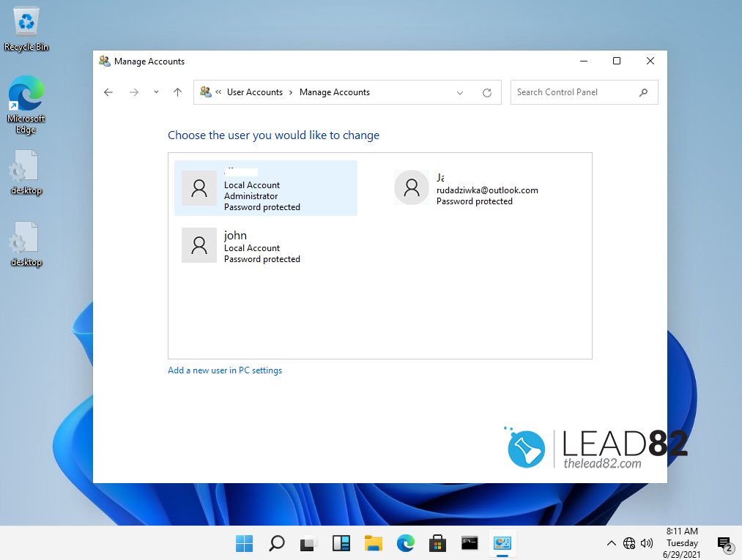Open File Explorer from the taskbar
742x560 pixels.
(373, 543)
